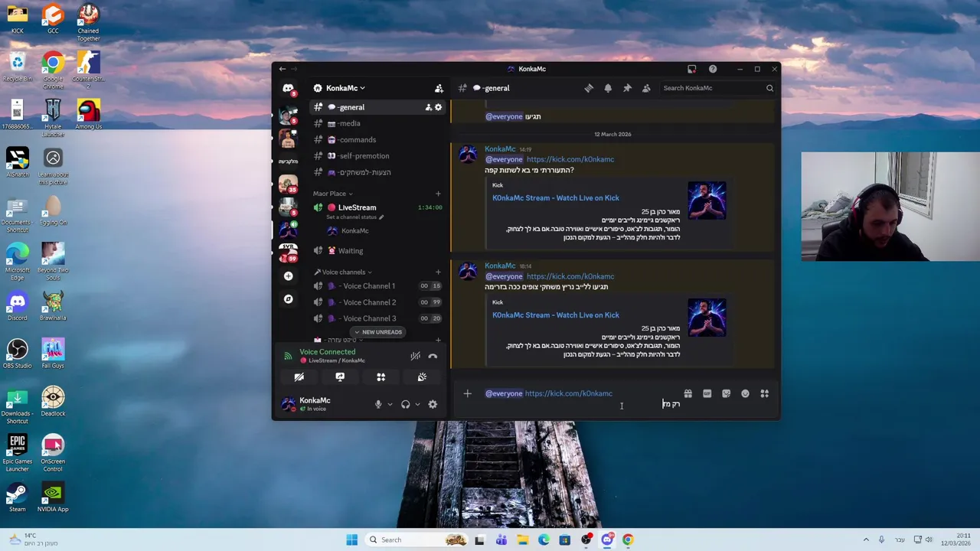Open user panel KonkaMc avatar
The width and height of the screenshot is (980, 551).
288,404
